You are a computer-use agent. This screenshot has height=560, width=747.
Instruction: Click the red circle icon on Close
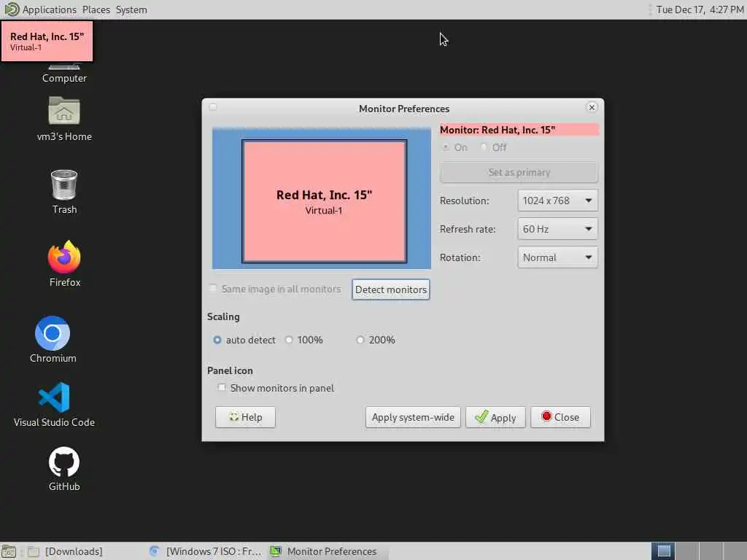tap(546, 416)
